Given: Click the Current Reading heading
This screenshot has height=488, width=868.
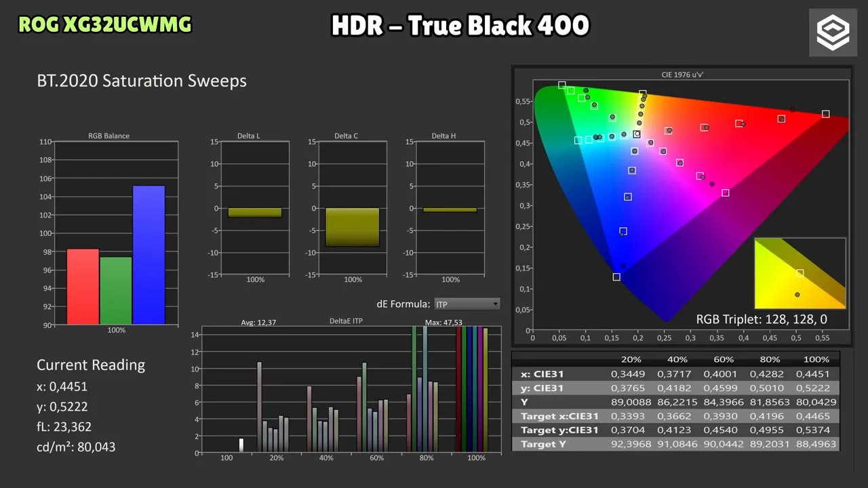Looking at the screenshot, I should 91,365.
